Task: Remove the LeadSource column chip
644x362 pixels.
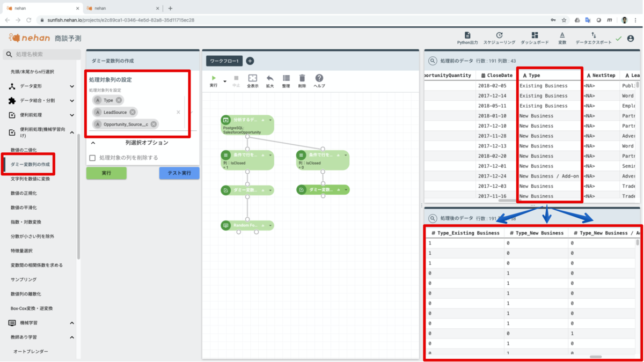Action: click(133, 112)
